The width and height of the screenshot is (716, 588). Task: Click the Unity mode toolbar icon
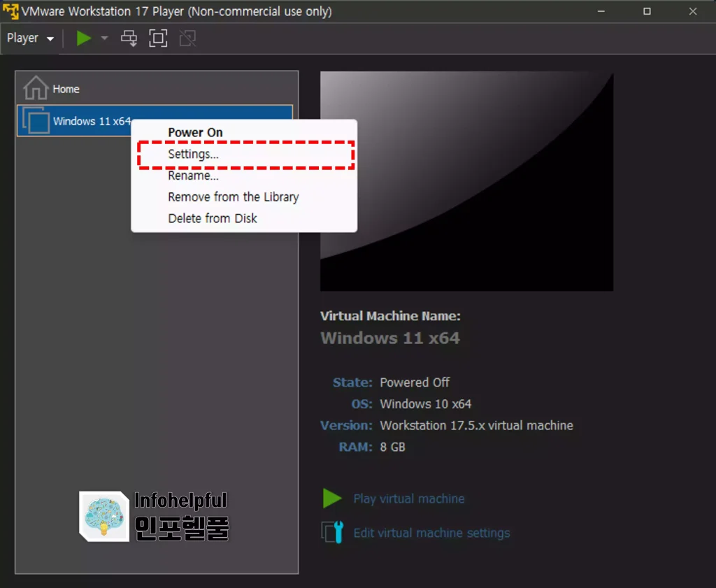tap(187, 38)
